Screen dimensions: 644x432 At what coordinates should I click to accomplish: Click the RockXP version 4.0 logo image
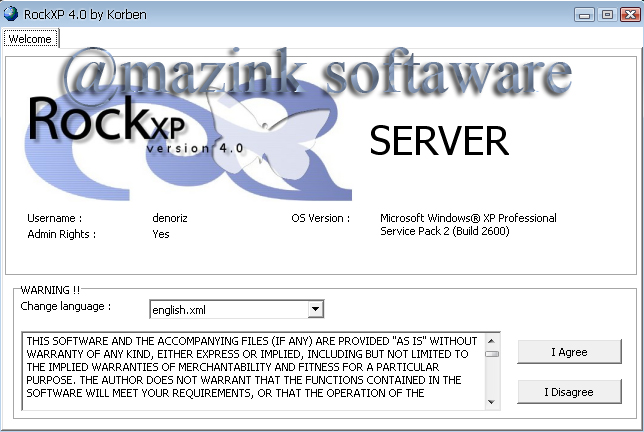(187, 140)
